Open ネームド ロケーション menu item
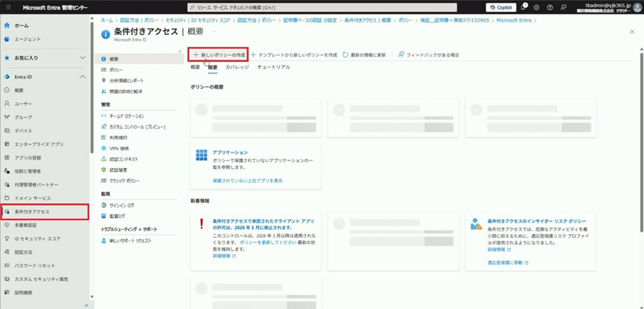 (126, 116)
